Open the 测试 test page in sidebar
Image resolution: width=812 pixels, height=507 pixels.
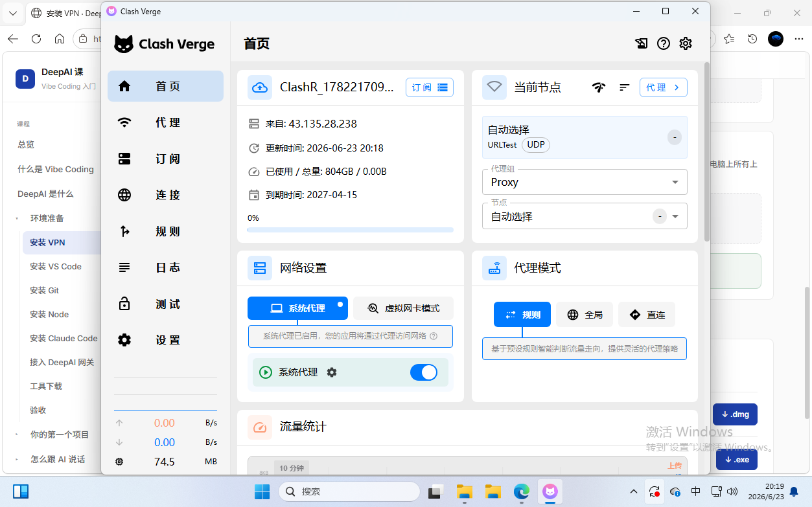tap(165, 304)
